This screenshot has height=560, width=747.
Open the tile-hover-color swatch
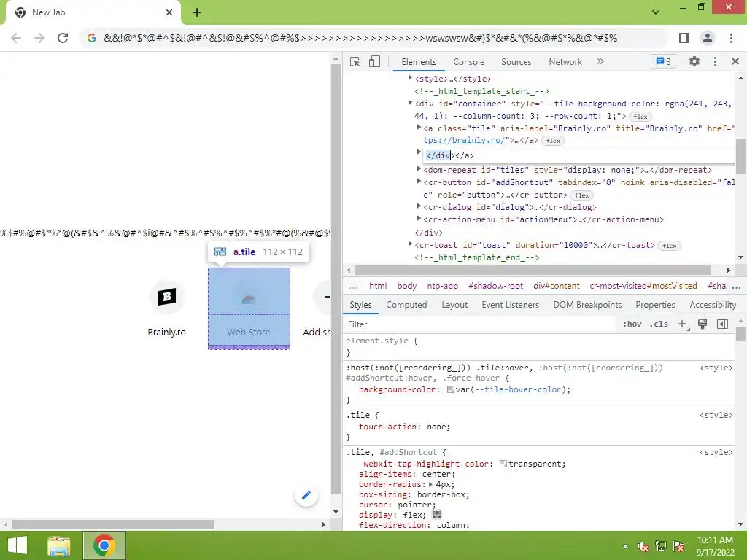pyautogui.click(x=450, y=389)
